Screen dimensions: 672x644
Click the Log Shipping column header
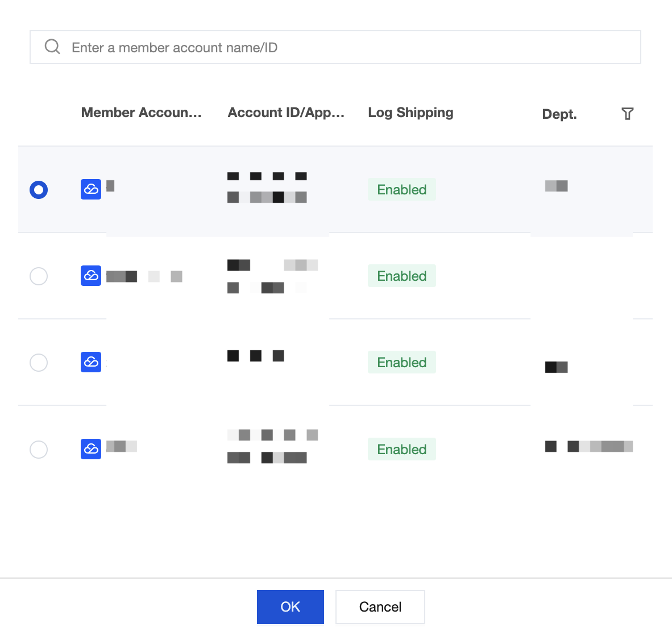tap(410, 113)
